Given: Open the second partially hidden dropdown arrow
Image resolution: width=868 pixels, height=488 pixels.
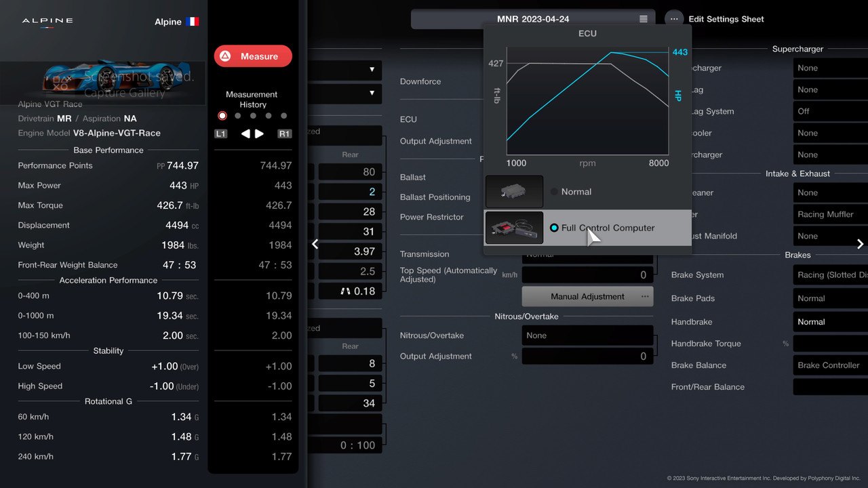Looking at the screenshot, I should tap(372, 93).
